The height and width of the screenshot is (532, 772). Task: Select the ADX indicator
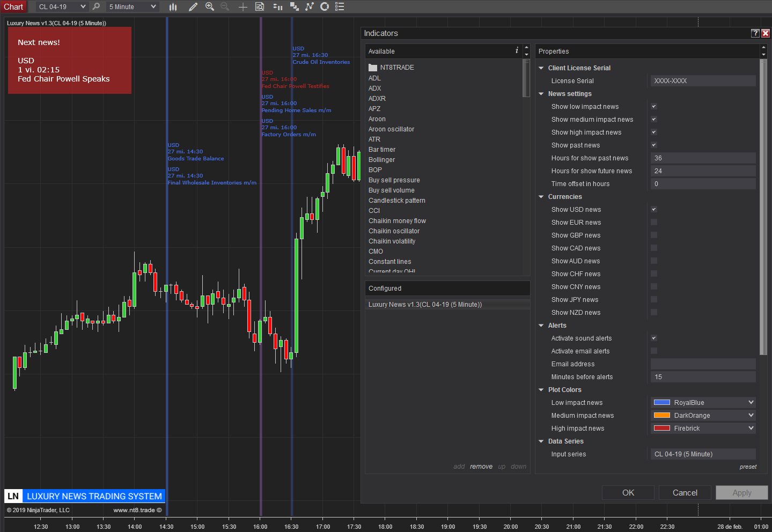pos(374,88)
